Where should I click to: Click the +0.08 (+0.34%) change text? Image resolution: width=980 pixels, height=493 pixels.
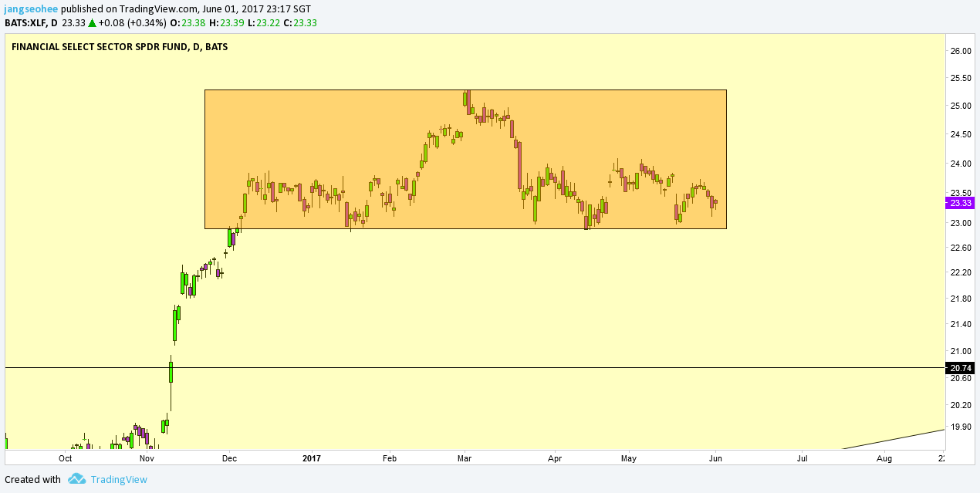point(132,23)
